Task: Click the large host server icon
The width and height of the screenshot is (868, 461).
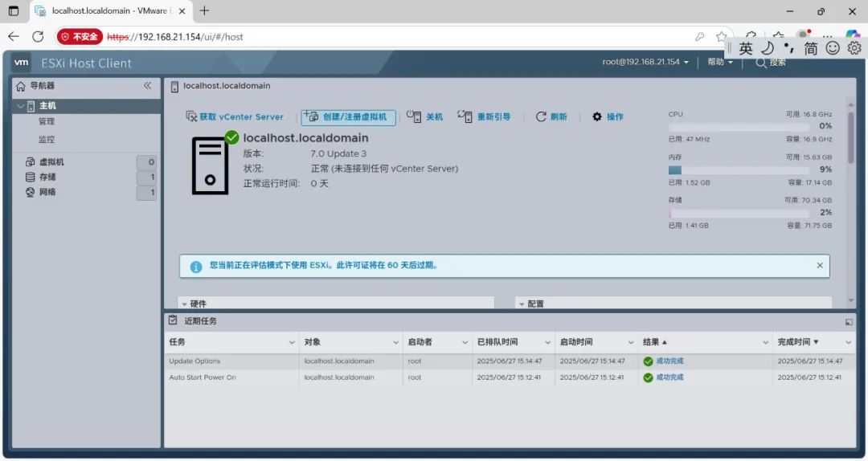Action: pyautogui.click(x=210, y=166)
